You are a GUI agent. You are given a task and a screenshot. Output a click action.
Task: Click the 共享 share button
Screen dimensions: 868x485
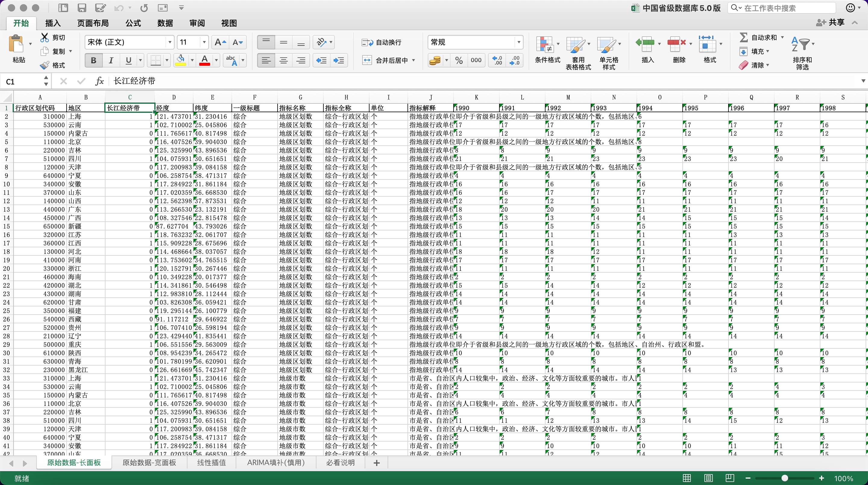point(831,23)
